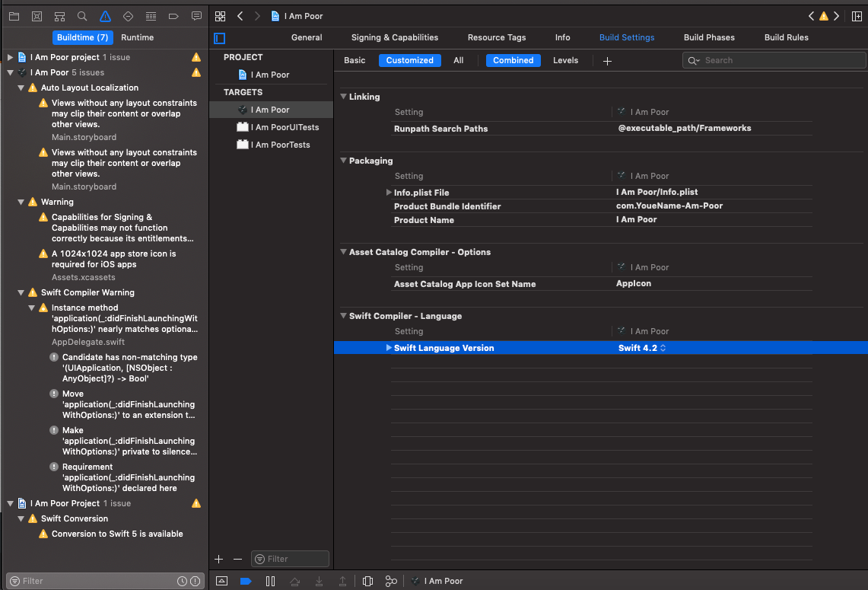Select the Issue navigator triangle icon

click(x=105, y=16)
